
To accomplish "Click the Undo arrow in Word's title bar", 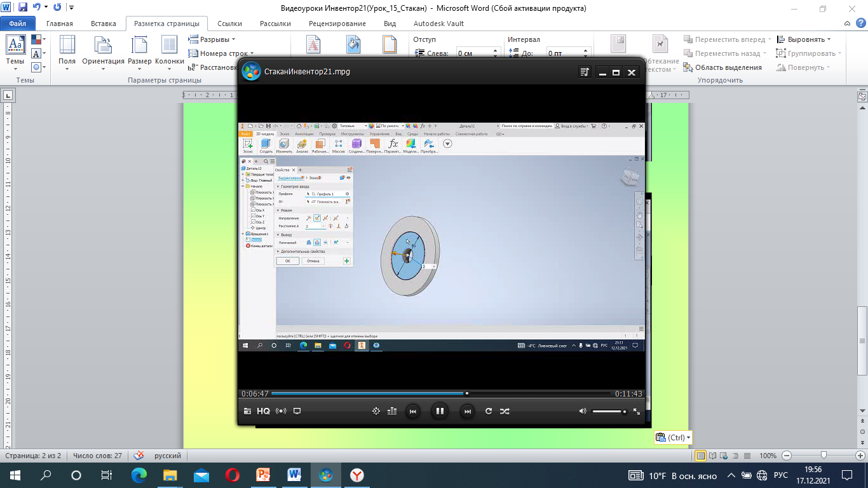I will point(36,8).
